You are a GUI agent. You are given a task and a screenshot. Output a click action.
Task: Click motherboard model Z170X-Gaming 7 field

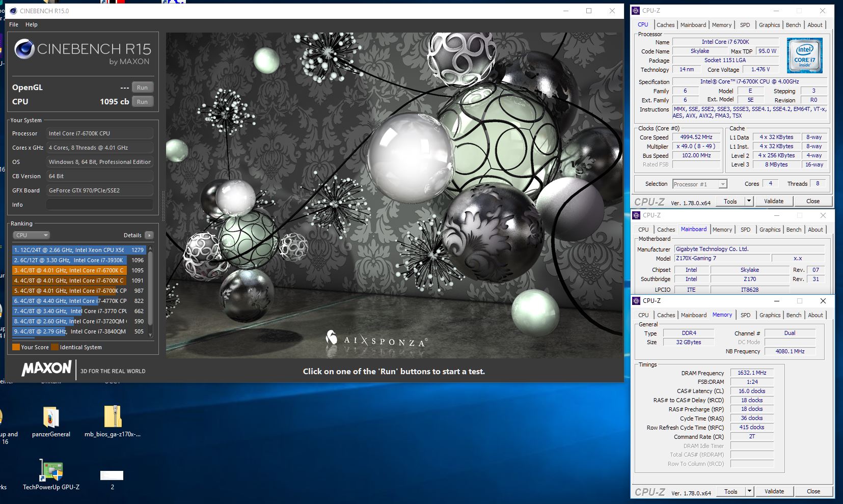click(723, 258)
